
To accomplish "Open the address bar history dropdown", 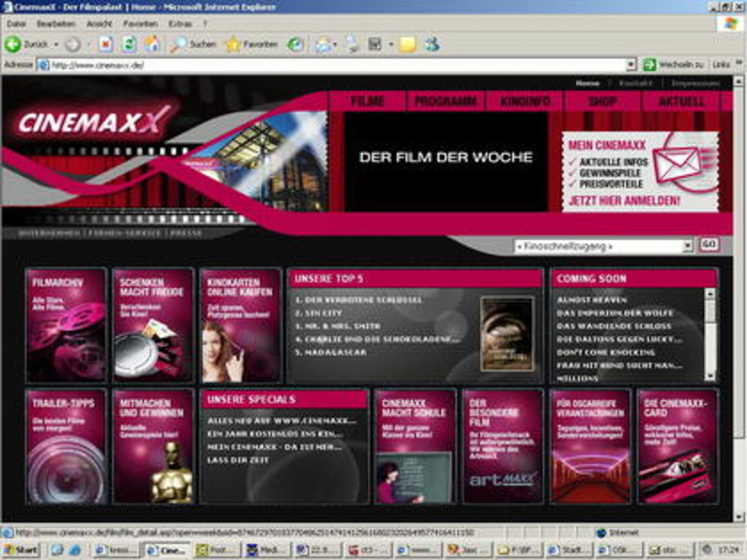I will coord(631,64).
